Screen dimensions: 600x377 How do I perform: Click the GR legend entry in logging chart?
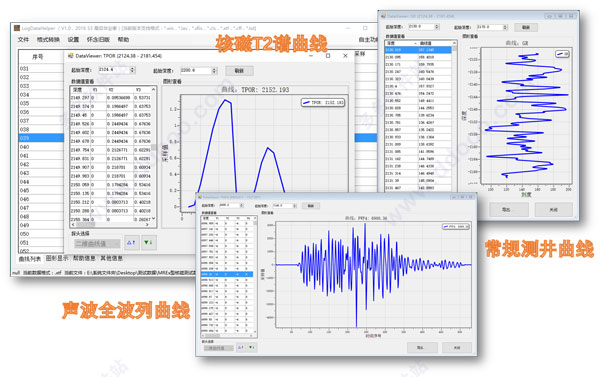tap(562, 54)
